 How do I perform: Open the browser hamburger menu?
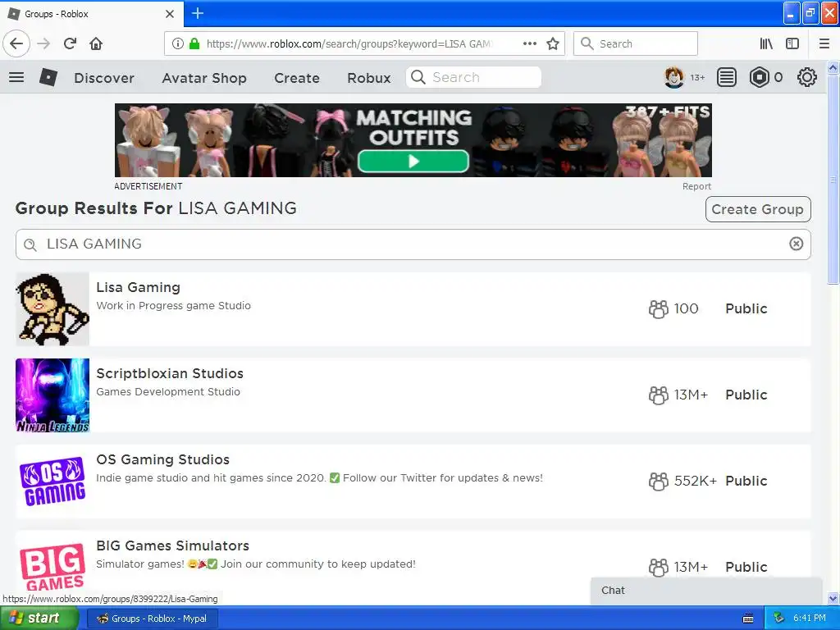pyautogui.click(x=824, y=43)
